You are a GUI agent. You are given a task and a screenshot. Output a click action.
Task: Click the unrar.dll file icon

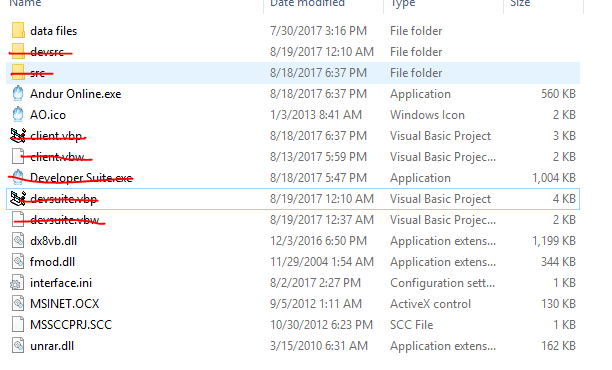tap(18, 346)
